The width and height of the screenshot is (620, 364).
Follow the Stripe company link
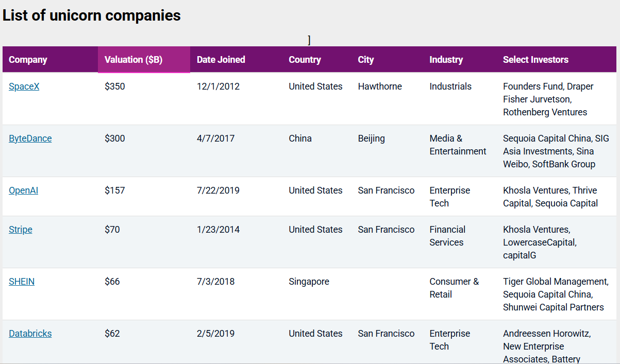[x=20, y=230]
